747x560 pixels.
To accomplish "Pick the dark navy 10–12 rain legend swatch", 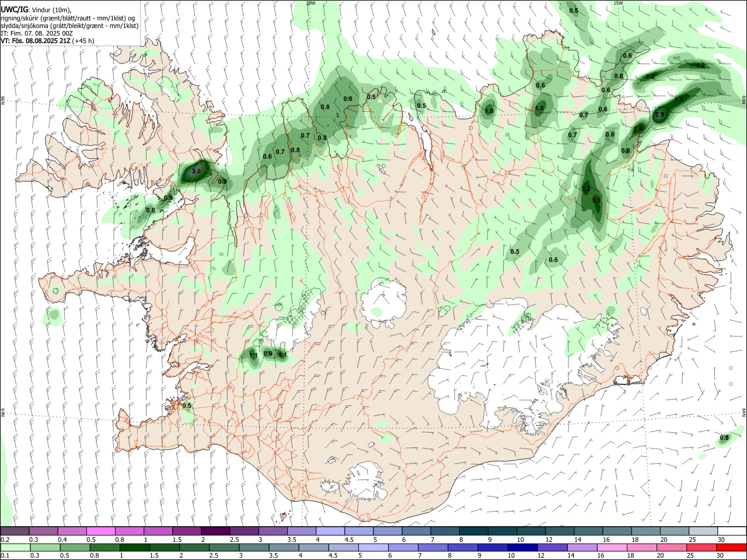I will [x=522, y=547].
